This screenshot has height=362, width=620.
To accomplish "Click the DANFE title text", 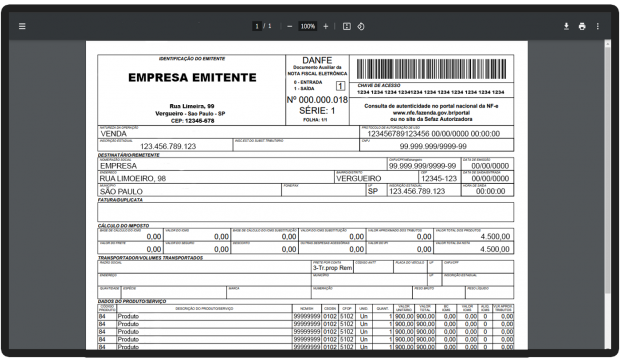I will tap(317, 60).
